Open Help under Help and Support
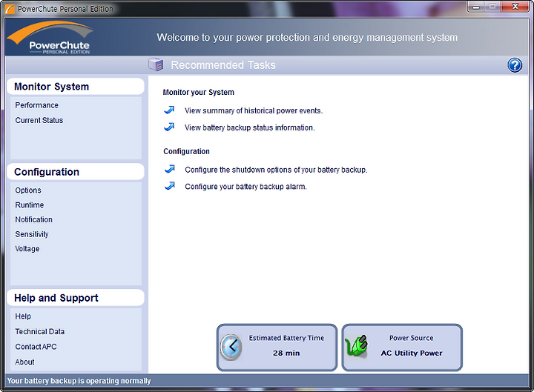Screen dimensions: 534x392 [x=23, y=316]
